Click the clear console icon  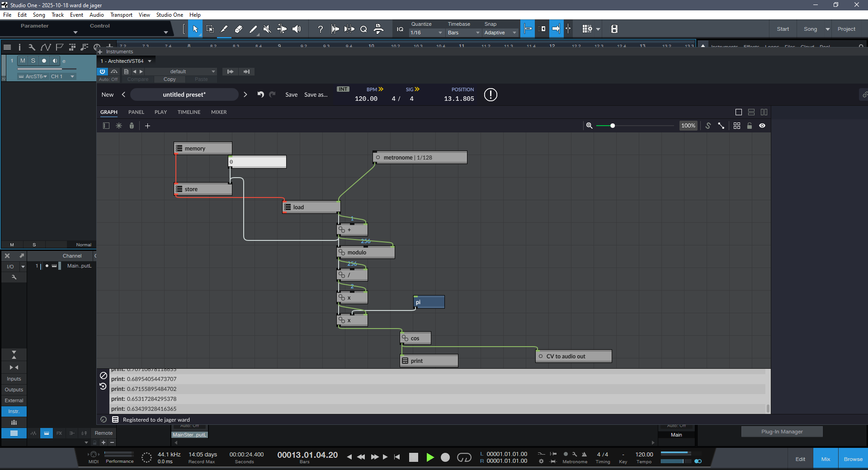tap(104, 376)
